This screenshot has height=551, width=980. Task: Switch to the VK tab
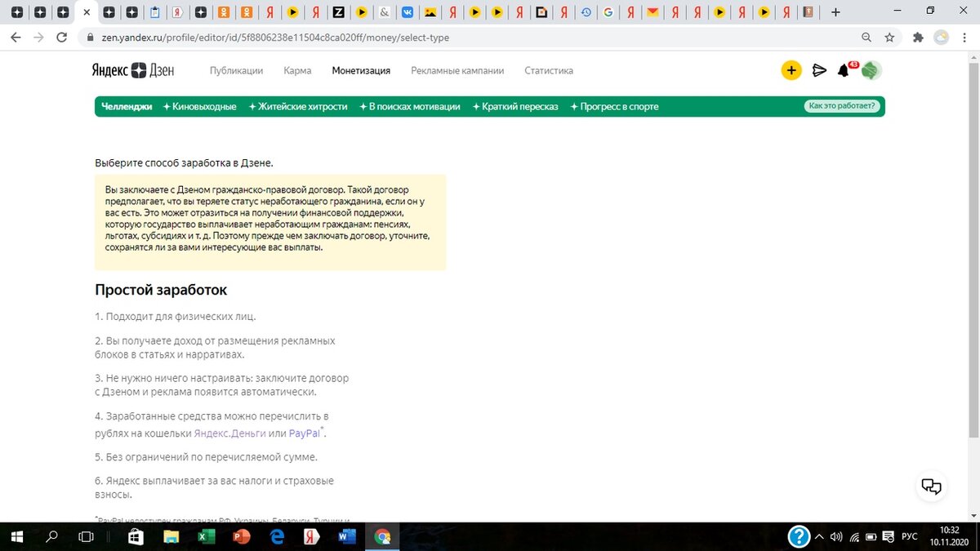coord(406,12)
